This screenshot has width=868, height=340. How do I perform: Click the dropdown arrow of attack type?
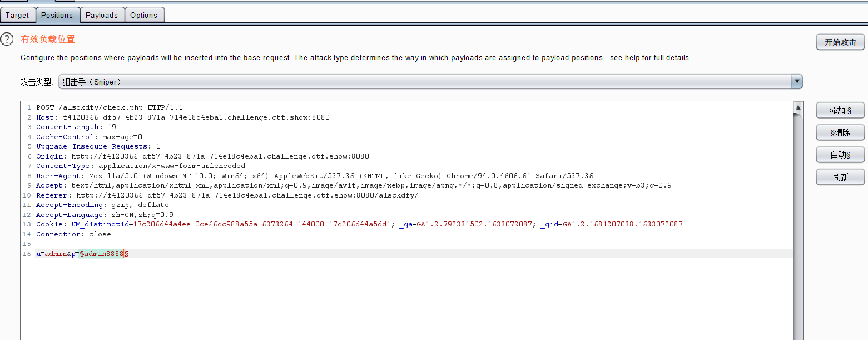click(x=797, y=82)
